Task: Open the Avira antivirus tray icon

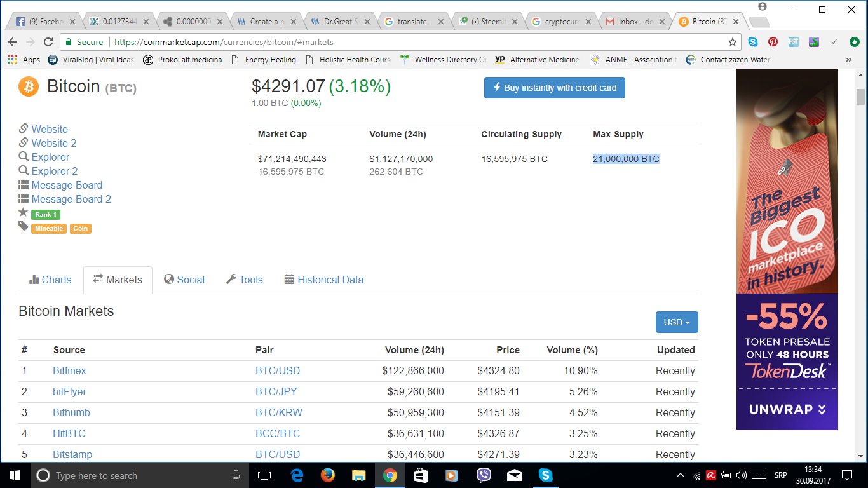Action: point(712,475)
